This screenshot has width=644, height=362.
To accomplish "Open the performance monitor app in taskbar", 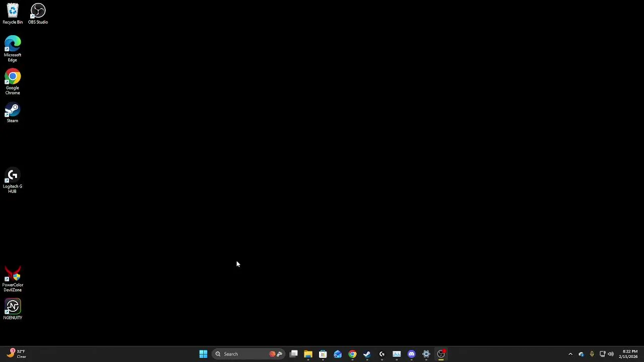I will (x=396, y=354).
